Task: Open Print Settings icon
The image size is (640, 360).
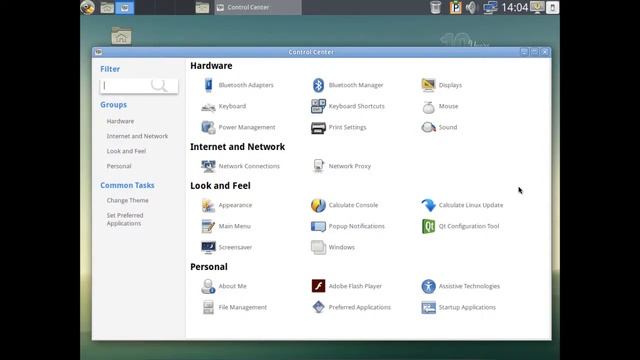Action: tap(318, 127)
